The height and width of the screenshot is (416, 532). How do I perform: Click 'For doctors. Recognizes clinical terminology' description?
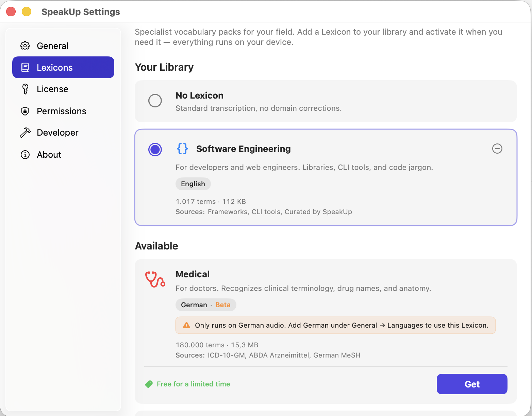pyautogui.click(x=303, y=288)
